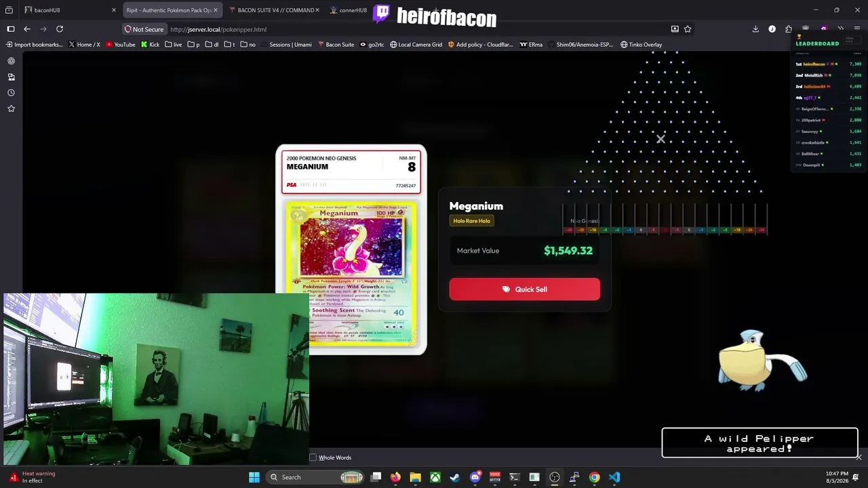Viewport: 868px width, 488px height.
Task: Open the history clock sidebar icon
Action: [x=11, y=93]
